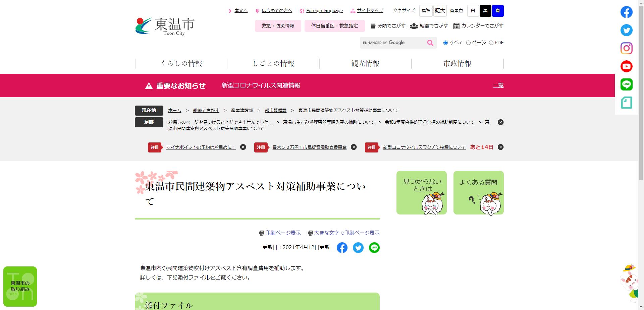The image size is (644, 310).
Task: Share the article via the Facebook icon
Action: 342,248
